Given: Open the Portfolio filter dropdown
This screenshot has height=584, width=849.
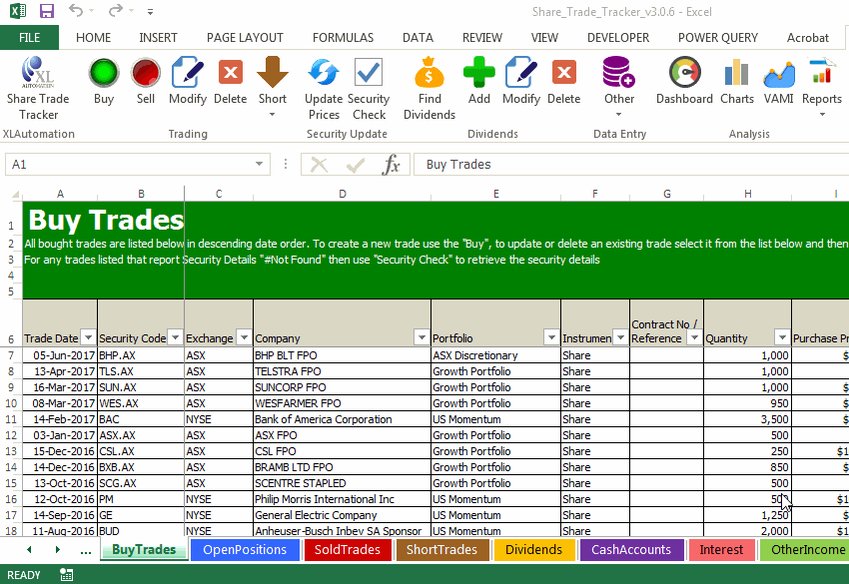Looking at the screenshot, I should coord(551,337).
